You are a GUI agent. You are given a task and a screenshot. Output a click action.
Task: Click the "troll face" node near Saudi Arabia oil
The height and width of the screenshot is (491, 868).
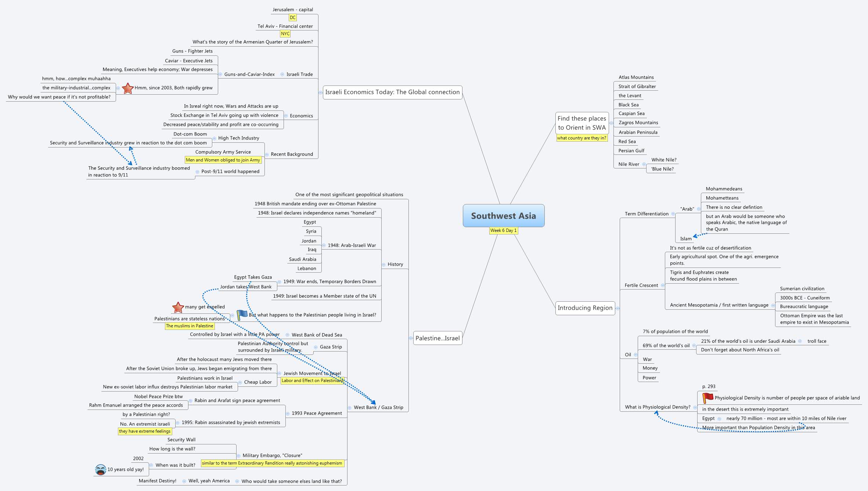(817, 341)
